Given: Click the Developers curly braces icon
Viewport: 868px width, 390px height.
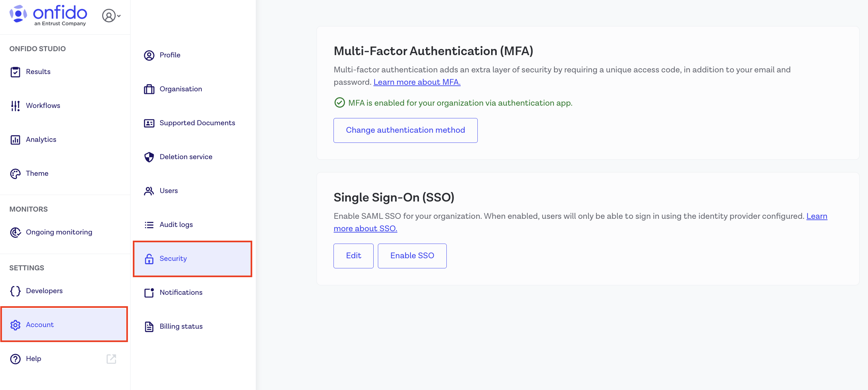Looking at the screenshot, I should pyautogui.click(x=15, y=291).
